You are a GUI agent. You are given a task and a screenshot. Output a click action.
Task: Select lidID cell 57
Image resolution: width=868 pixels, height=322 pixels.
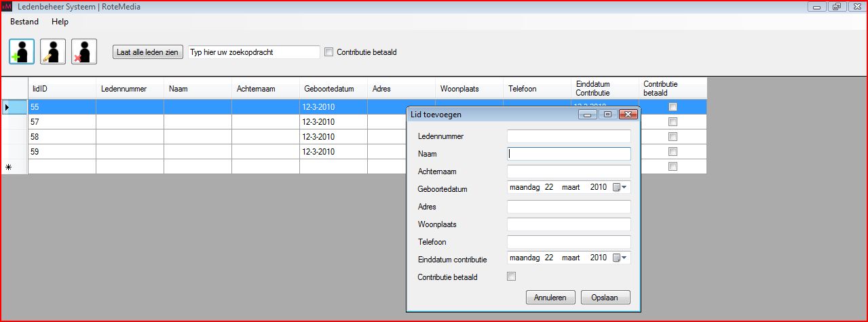coord(62,122)
